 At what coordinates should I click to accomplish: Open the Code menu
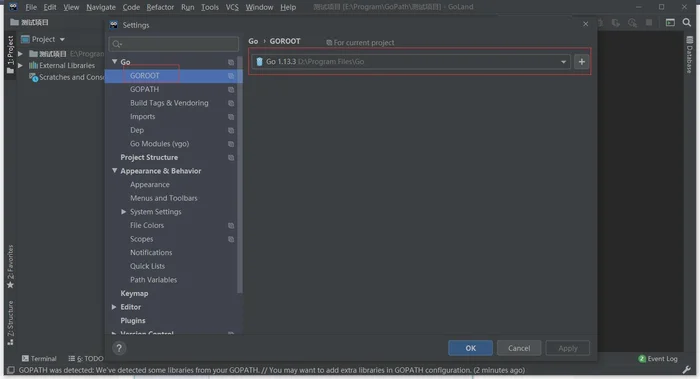tap(131, 7)
